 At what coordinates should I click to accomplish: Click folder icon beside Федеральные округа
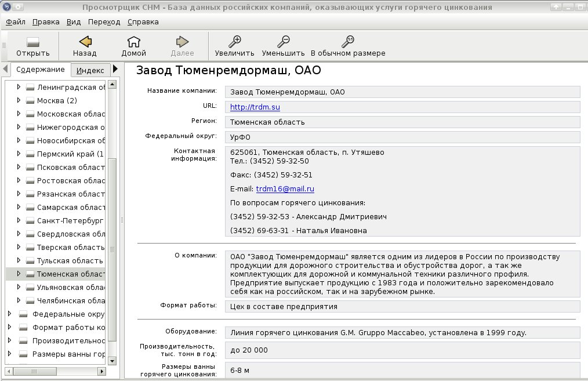point(23,314)
